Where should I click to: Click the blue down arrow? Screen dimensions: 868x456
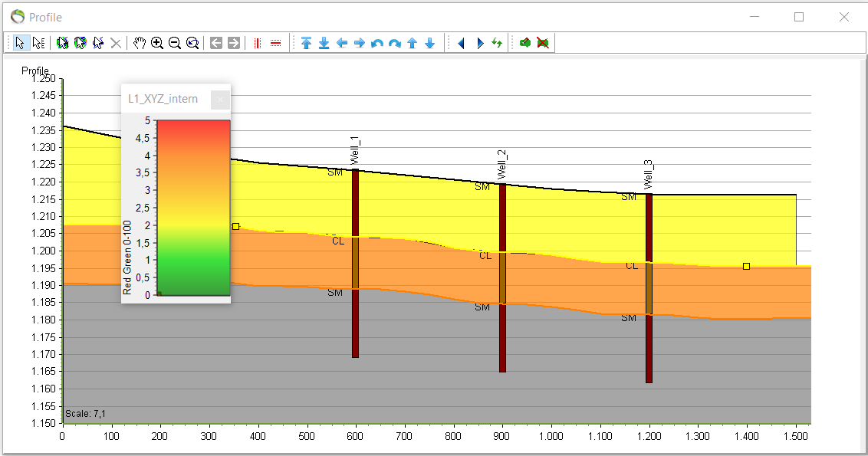pos(429,43)
